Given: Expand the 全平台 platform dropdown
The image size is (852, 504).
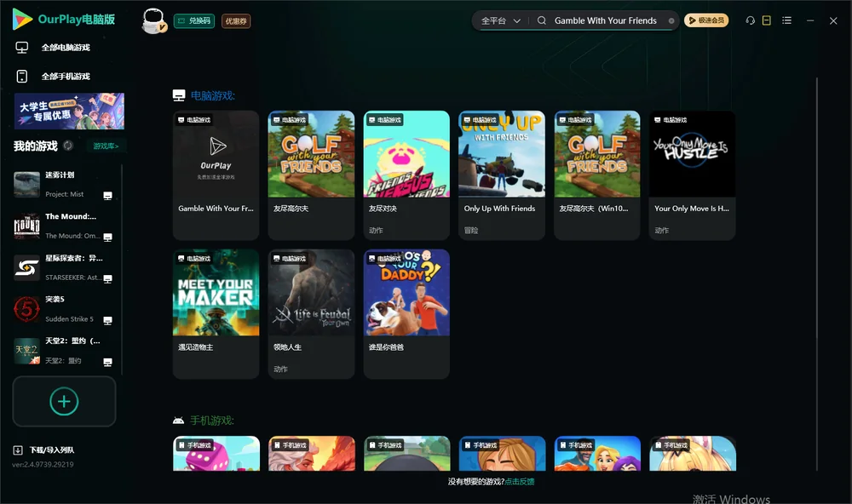Looking at the screenshot, I should (500, 20).
